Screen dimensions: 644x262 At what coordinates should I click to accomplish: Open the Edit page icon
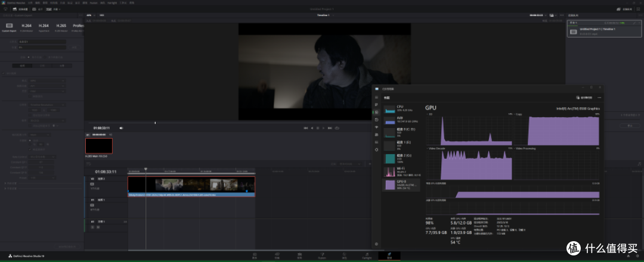[299, 255]
